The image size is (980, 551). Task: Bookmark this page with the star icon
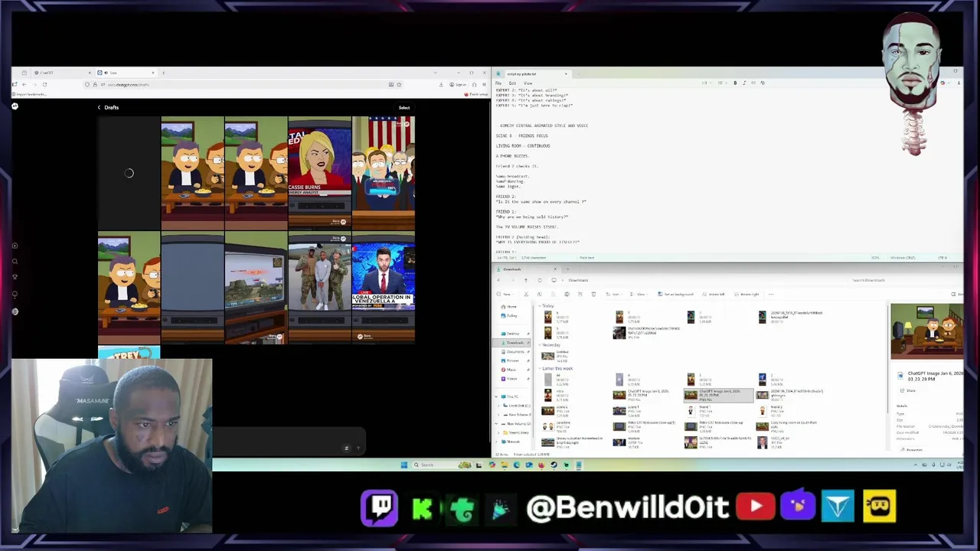[399, 84]
